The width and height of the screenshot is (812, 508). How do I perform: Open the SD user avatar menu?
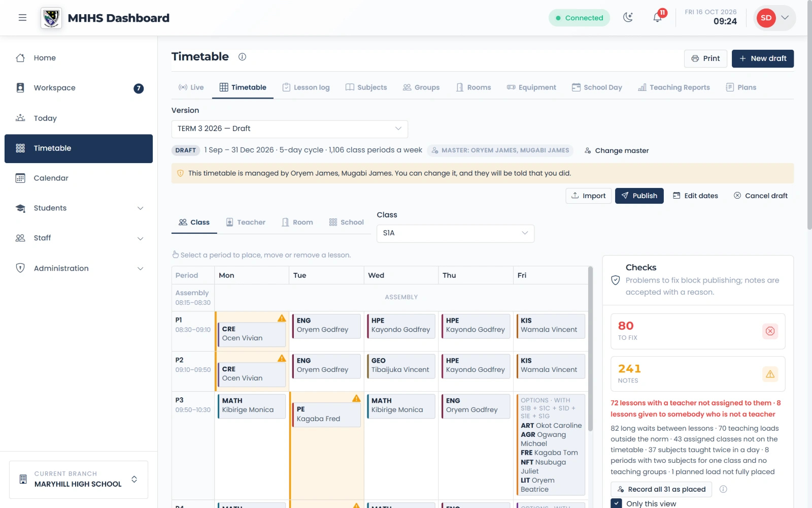(774, 18)
